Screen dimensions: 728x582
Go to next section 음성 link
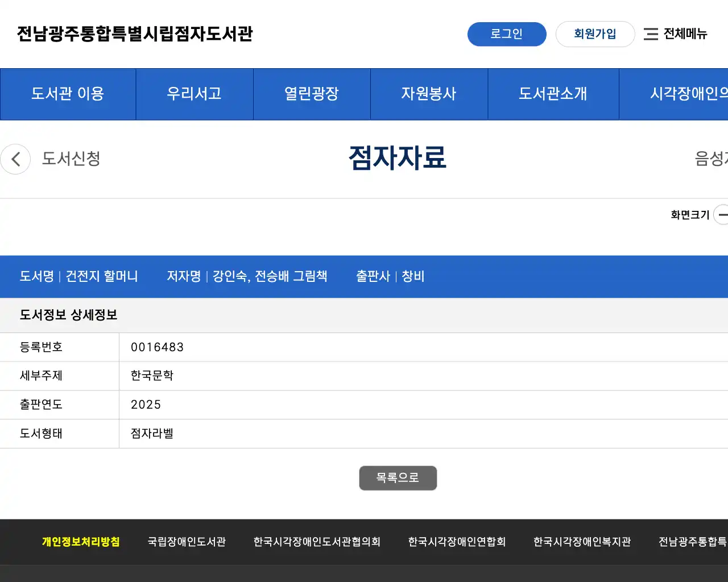click(711, 159)
